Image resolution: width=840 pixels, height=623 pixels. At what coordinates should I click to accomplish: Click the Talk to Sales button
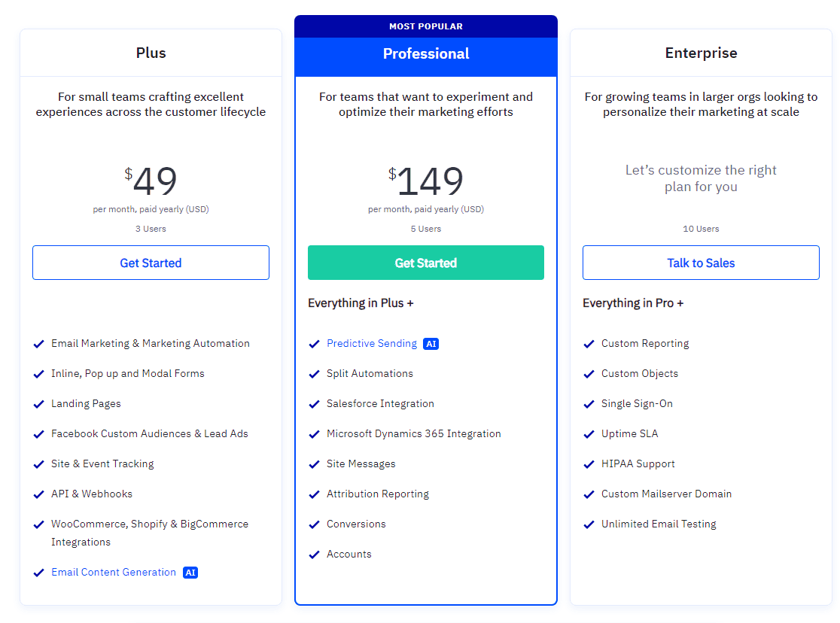point(701,263)
